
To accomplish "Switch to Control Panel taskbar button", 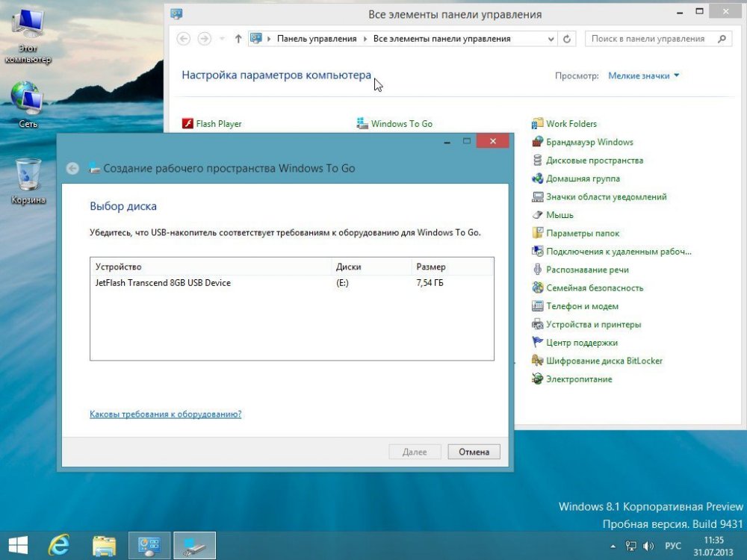I will tap(149, 546).
